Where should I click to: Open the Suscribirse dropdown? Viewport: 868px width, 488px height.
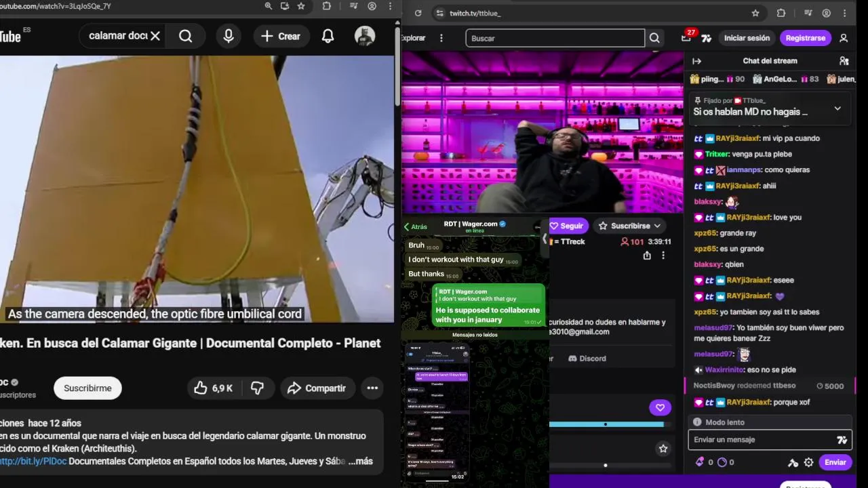630,226
